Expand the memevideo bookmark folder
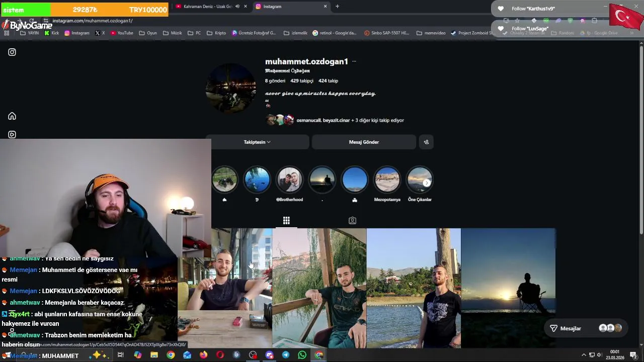644x362 pixels. pos(431,33)
